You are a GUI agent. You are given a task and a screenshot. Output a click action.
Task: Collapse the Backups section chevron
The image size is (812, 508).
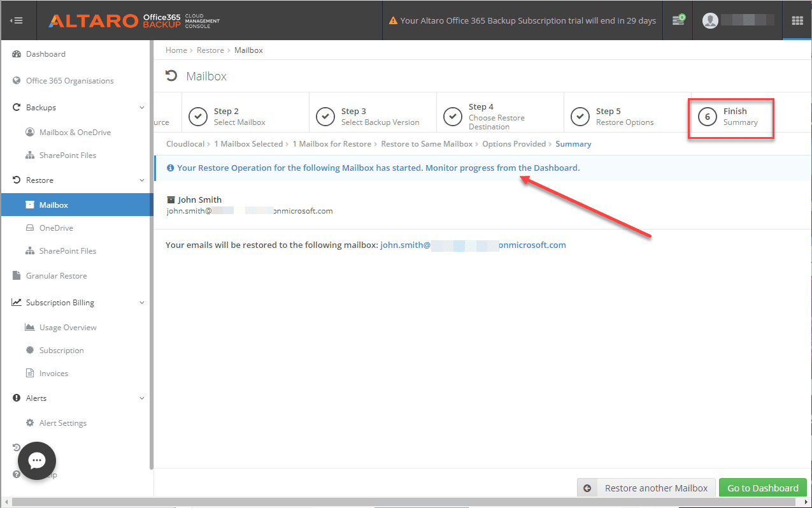(x=141, y=108)
